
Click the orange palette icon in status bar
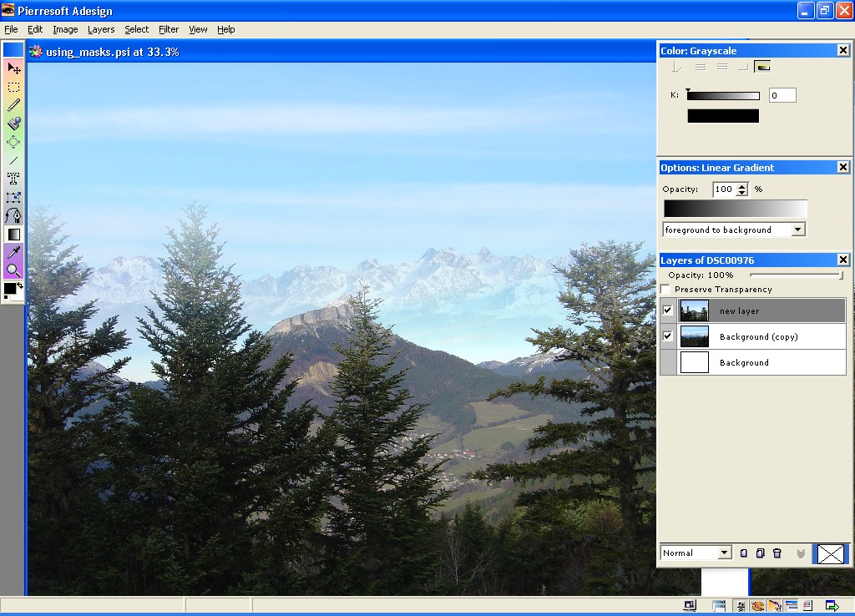[x=756, y=606]
